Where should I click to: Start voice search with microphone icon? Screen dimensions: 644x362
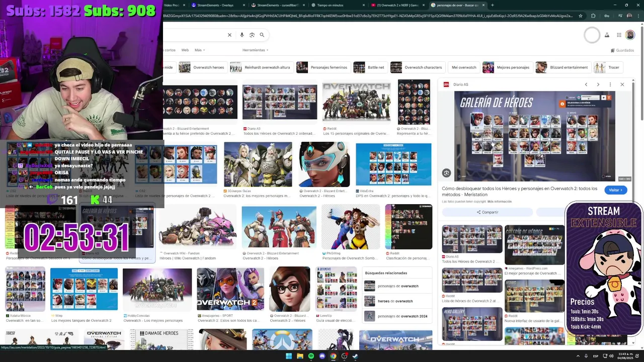242,35
